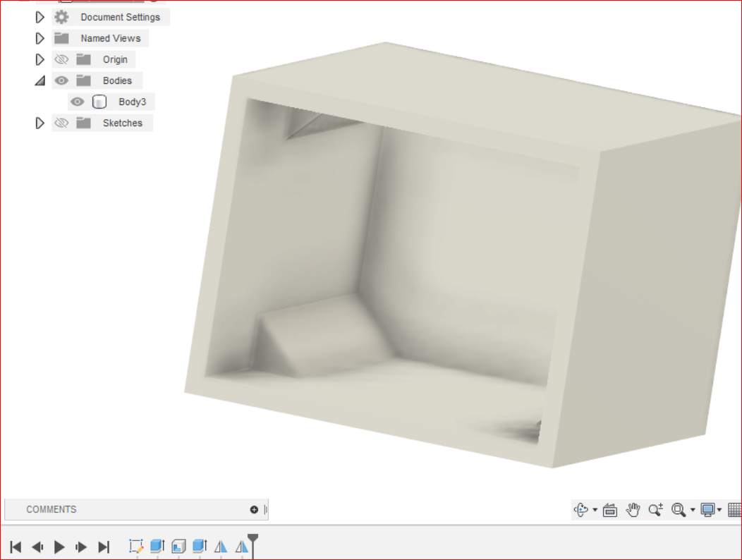Open the Display Settings dropdown arrow
The height and width of the screenshot is (560, 742).
pos(719,509)
